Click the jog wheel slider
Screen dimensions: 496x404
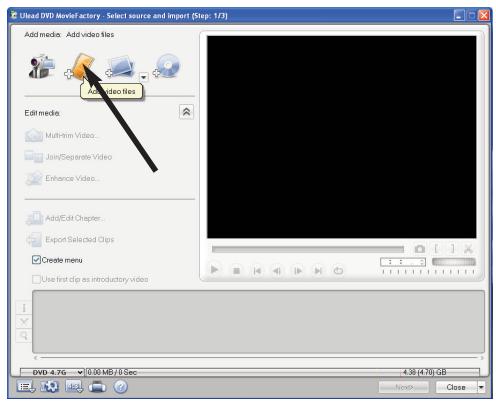(x=454, y=262)
